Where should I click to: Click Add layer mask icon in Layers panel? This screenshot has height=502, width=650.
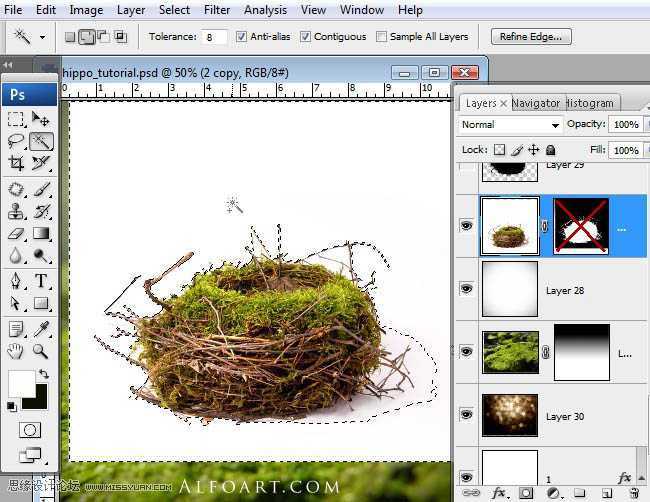click(x=526, y=493)
